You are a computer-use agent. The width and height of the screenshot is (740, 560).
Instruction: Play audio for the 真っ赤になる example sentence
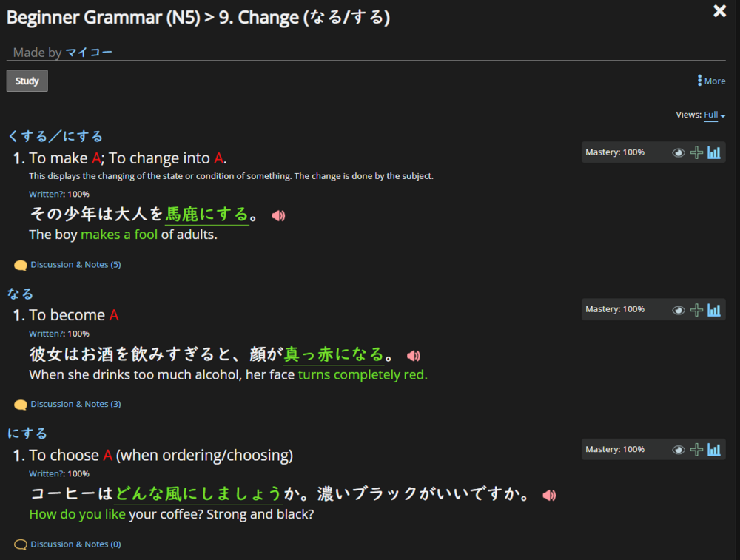[x=413, y=355]
